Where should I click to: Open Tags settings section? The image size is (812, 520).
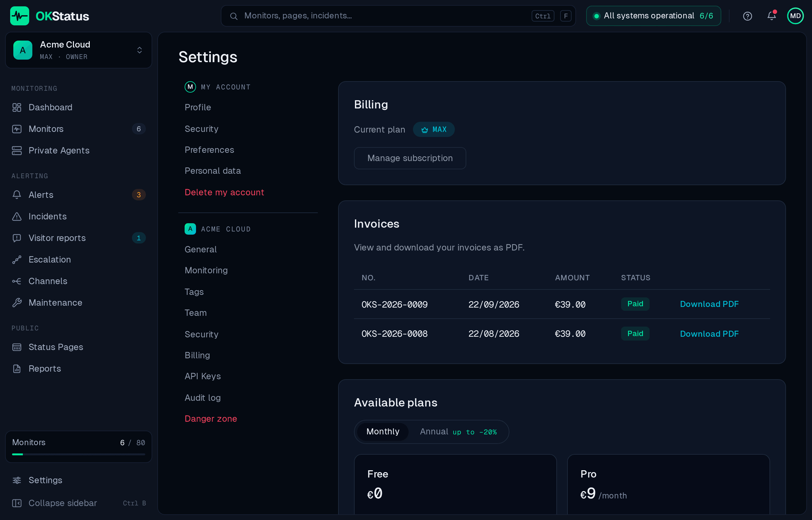194,292
